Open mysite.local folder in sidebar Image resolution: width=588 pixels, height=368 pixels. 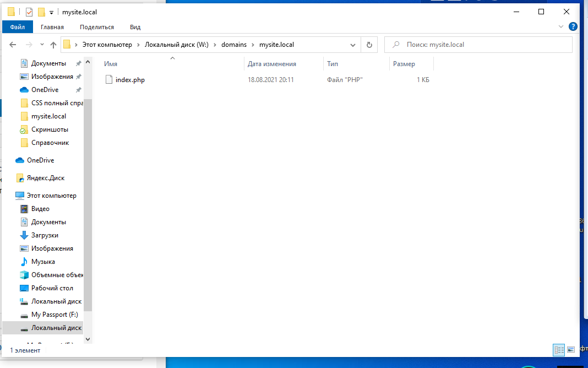pos(49,116)
